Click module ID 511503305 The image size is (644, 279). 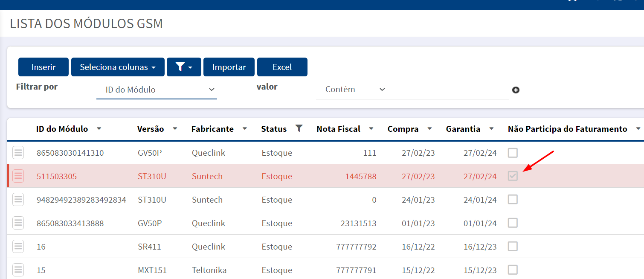(x=57, y=176)
